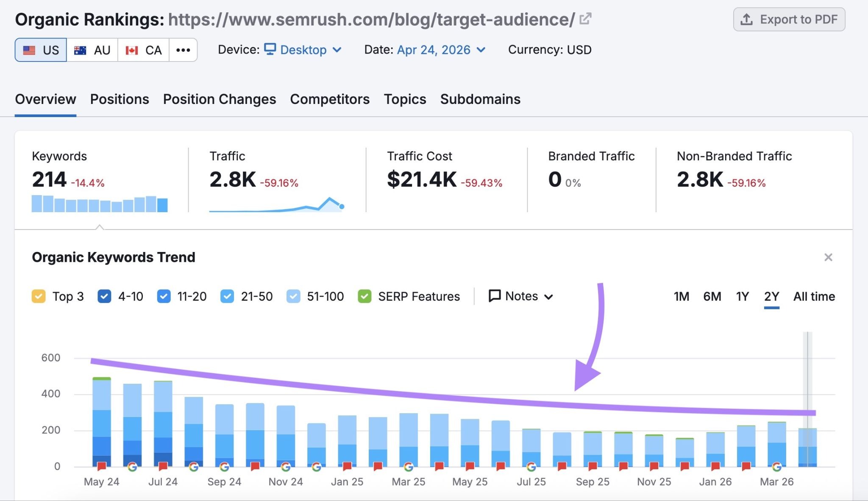Open more countries via the three-dots button
Screen dimensions: 868x501
pyautogui.click(x=183, y=50)
